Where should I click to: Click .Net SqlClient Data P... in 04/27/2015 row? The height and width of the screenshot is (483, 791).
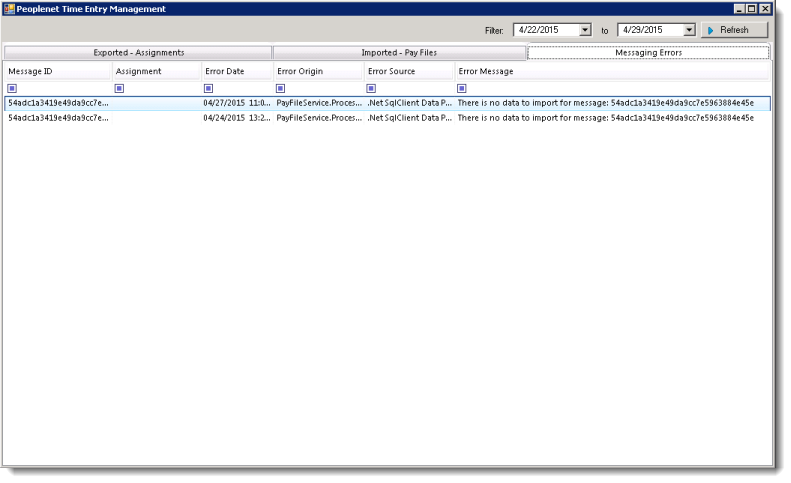point(410,103)
